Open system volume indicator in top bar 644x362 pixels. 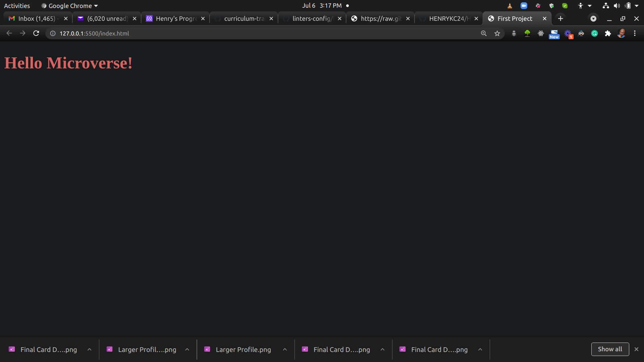616,6
